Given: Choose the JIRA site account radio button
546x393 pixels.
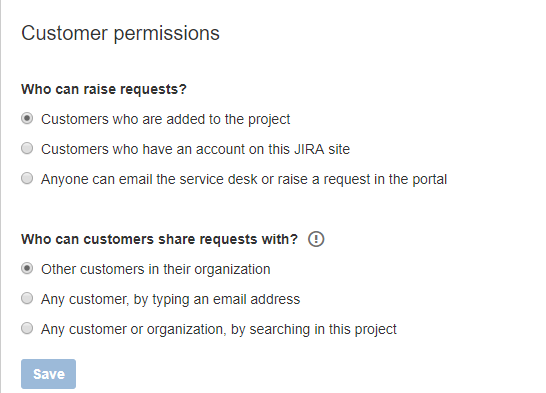Looking at the screenshot, I should point(27,148).
